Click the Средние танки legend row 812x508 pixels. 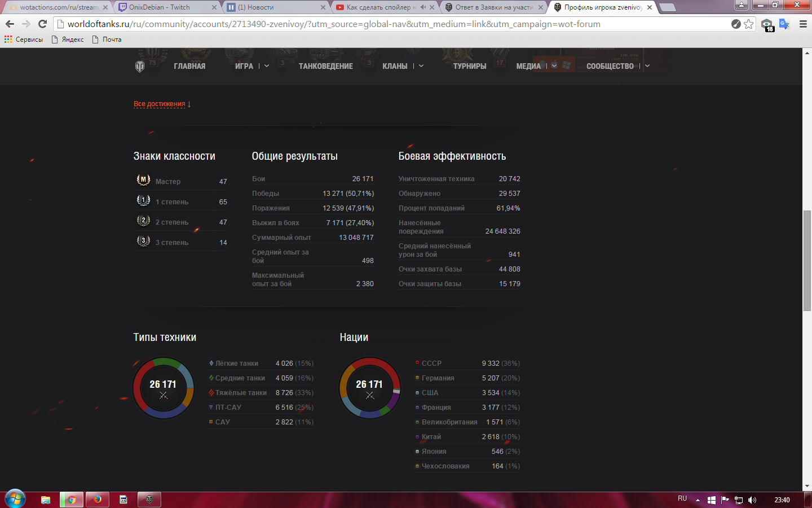(x=261, y=378)
